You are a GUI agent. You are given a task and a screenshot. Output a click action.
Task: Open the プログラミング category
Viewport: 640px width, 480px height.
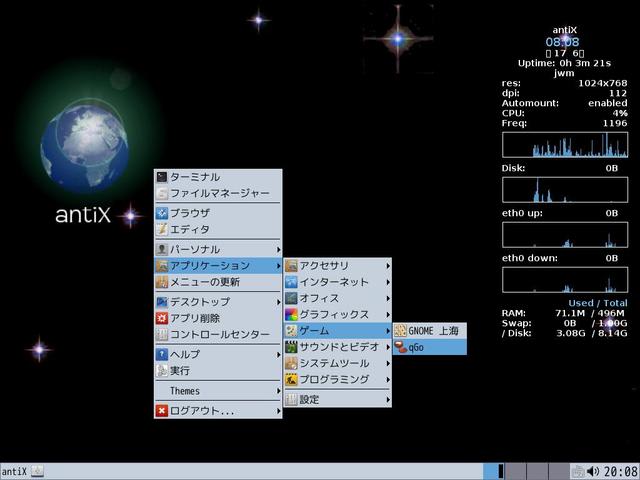point(338,380)
